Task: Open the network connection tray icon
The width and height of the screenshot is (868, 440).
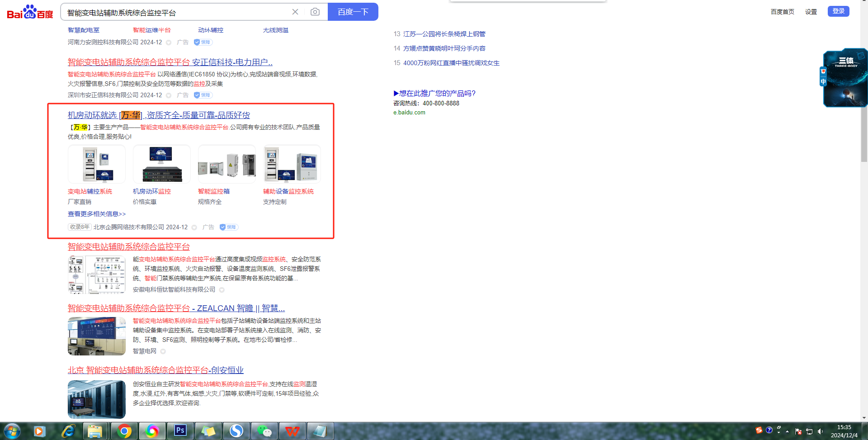Action: coord(809,431)
